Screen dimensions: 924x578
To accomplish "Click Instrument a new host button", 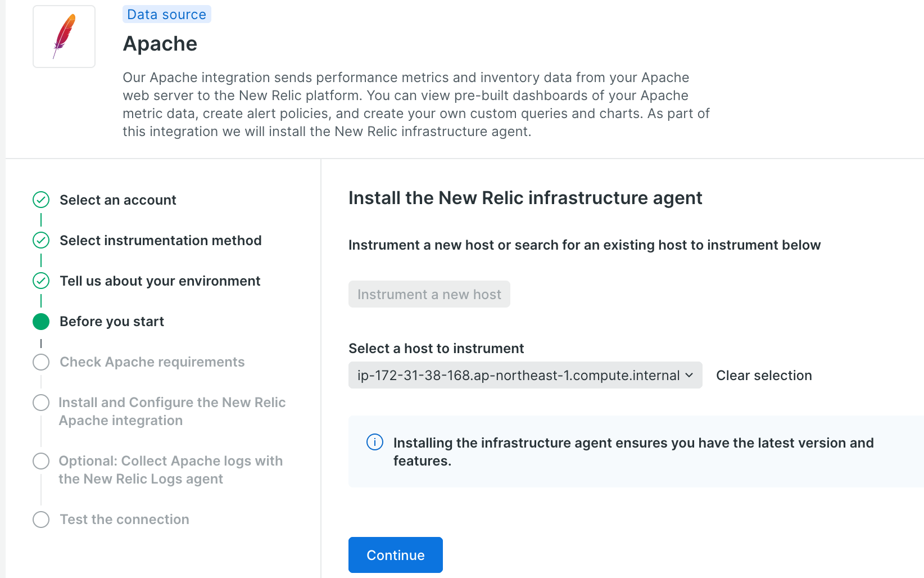I will [429, 294].
